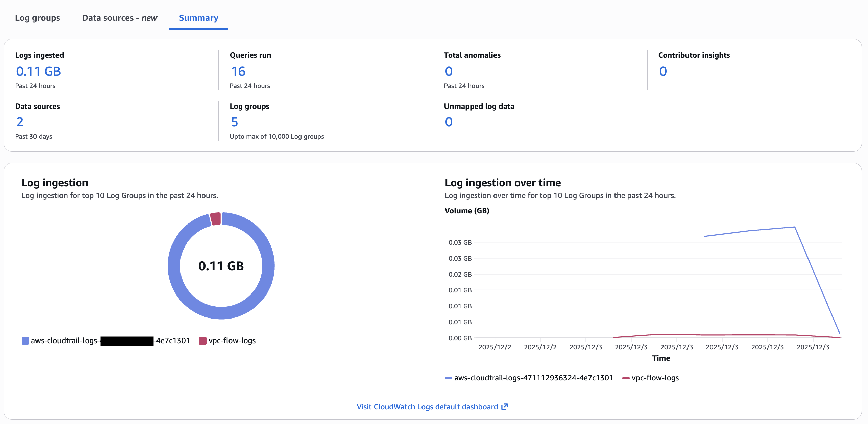Click red vpc-flow-logs swatch in donut legend

pos(202,341)
